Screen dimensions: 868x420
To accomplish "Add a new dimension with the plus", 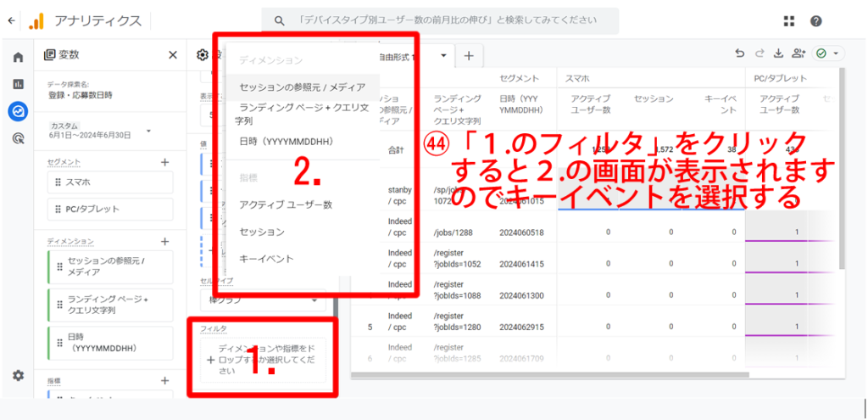I will 164,242.
